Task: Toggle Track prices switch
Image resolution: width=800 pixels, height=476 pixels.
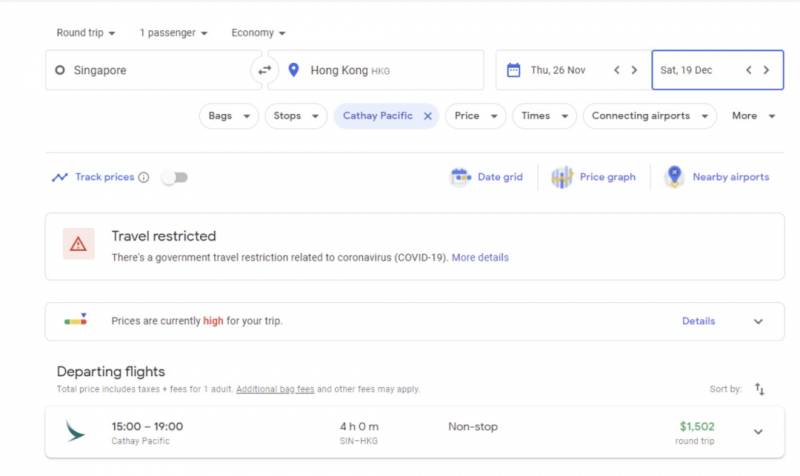Action: pyautogui.click(x=174, y=177)
